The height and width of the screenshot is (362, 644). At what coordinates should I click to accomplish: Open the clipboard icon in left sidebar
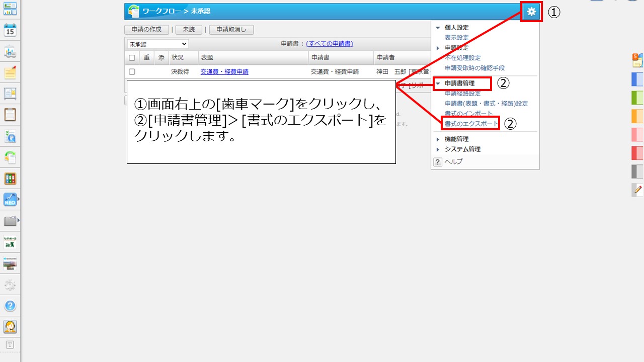click(10, 115)
